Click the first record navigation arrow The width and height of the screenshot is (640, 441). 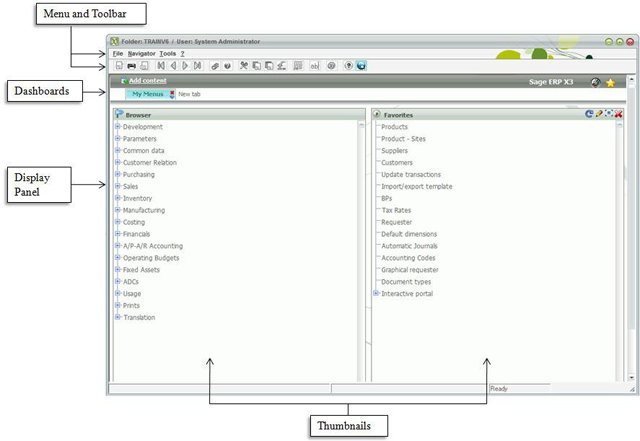pyautogui.click(x=162, y=65)
